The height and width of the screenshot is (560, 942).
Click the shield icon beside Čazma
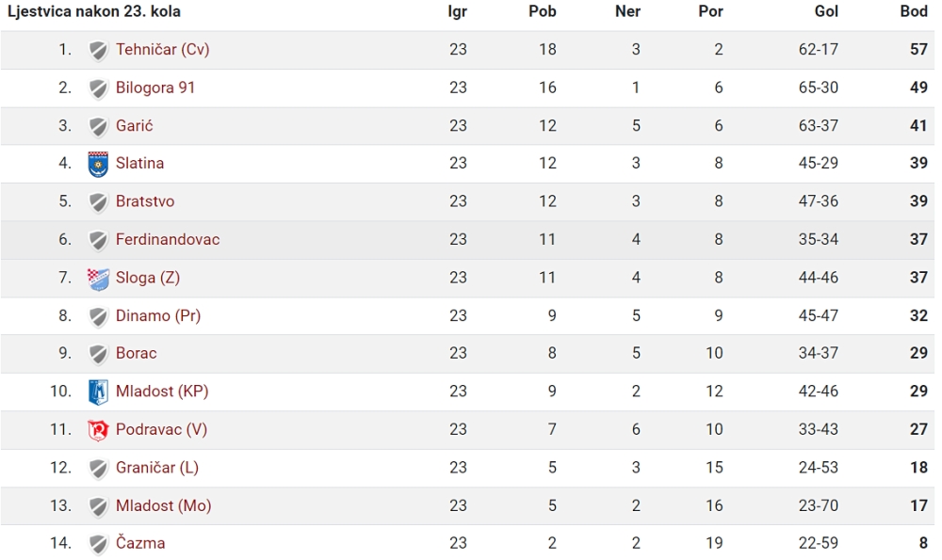[x=98, y=544]
